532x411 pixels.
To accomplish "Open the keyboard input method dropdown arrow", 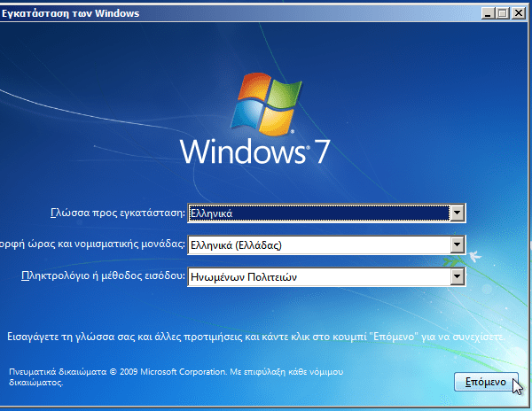I will pyautogui.click(x=457, y=277).
